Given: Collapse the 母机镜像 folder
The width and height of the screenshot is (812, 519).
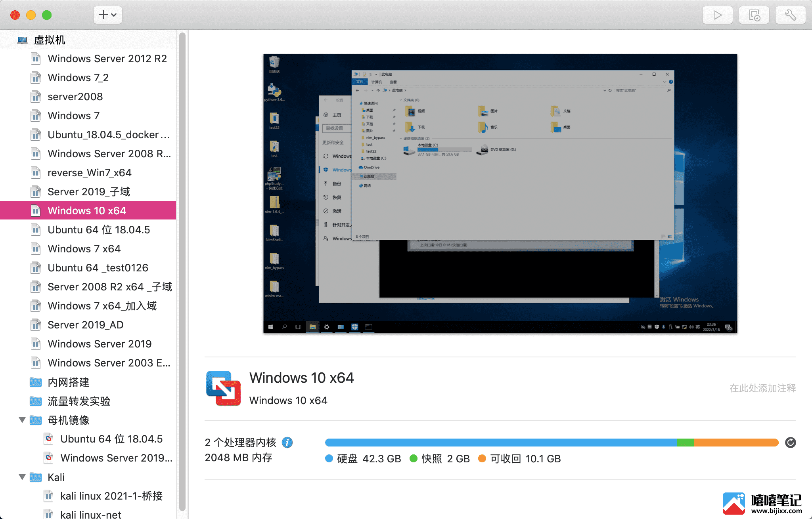Looking at the screenshot, I should 22,420.
